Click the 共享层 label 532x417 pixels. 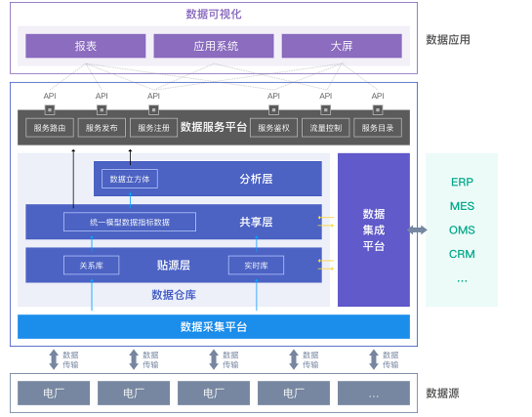(256, 222)
